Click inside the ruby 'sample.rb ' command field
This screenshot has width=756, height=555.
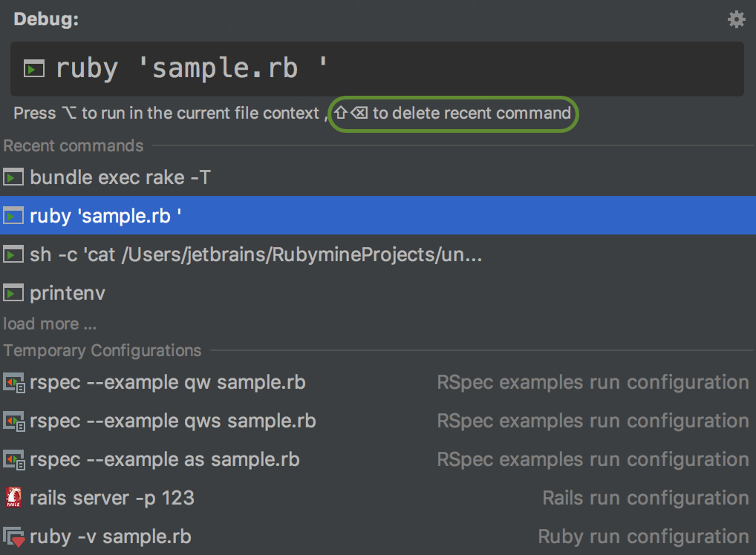pos(377,69)
